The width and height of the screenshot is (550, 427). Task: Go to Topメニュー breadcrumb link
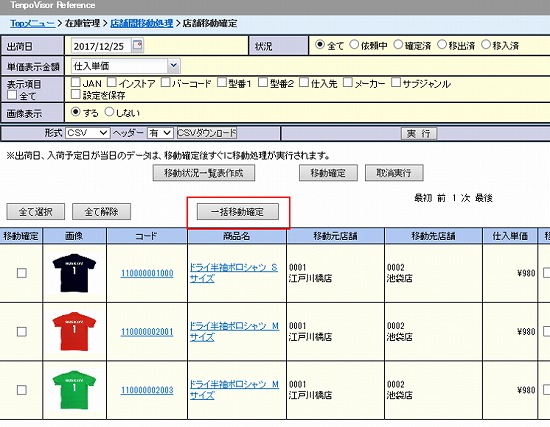click(x=32, y=24)
